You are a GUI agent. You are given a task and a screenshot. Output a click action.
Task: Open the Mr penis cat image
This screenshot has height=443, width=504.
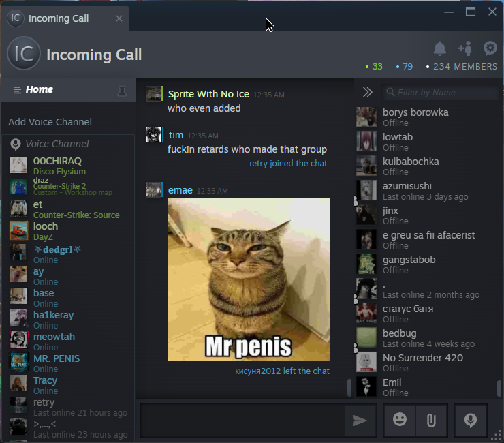(x=249, y=279)
